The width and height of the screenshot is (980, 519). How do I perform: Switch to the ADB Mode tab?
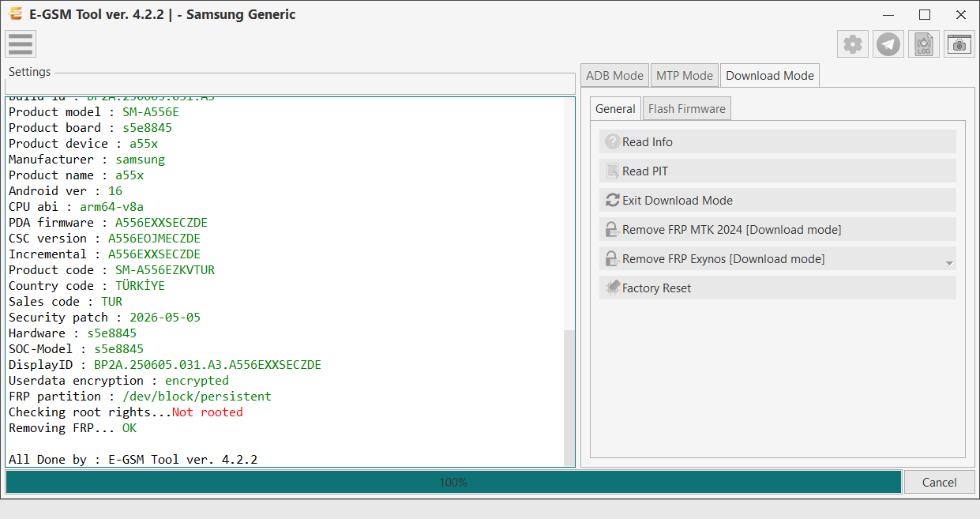click(614, 76)
